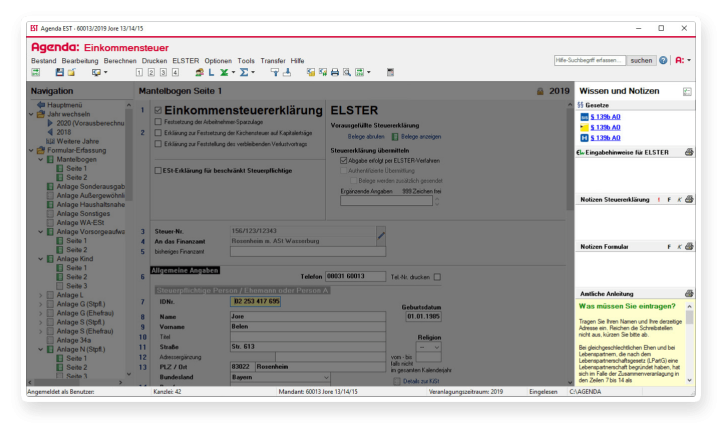The height and width of the screenshot is (434, 728).
Task: Click the save disk icon in toolbar
Action: pyautogui.click(x=59, y=73)
